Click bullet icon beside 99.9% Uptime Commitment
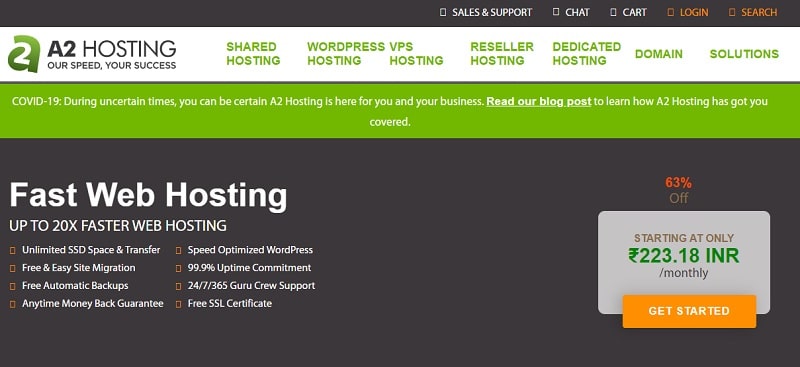Viewport: 800px width, 367px height. coord(179,268)
